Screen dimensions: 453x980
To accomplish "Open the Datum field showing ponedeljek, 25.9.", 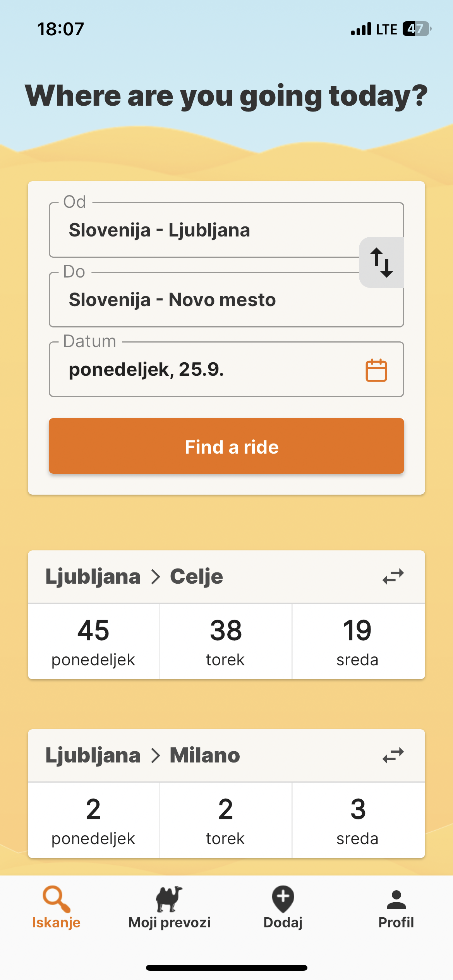I will click(x=226, y=369).
